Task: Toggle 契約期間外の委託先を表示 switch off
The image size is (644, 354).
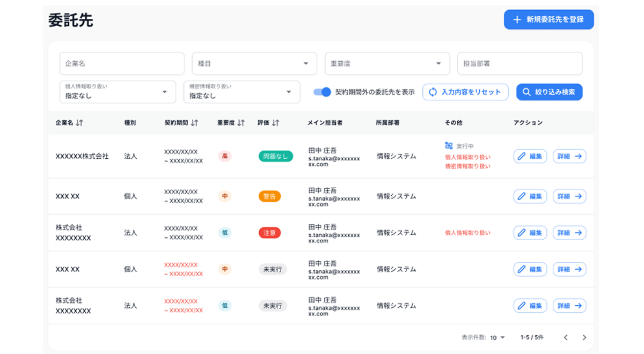Action: pos(322,92)
